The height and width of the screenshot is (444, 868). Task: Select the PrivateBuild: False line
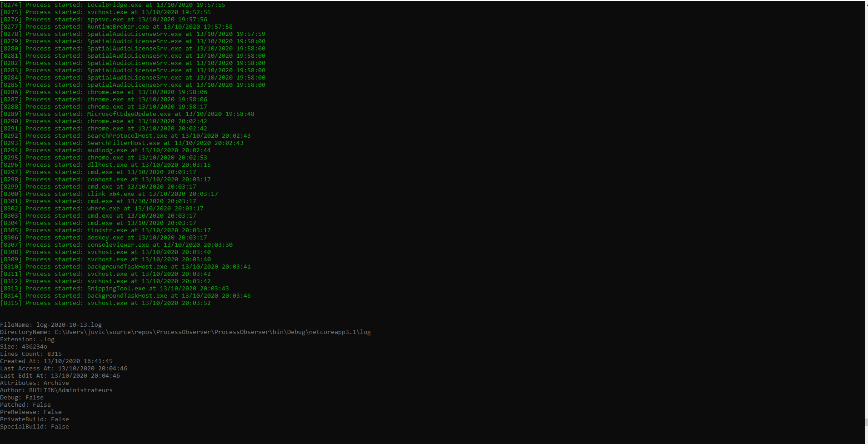[x=35, y=419]
